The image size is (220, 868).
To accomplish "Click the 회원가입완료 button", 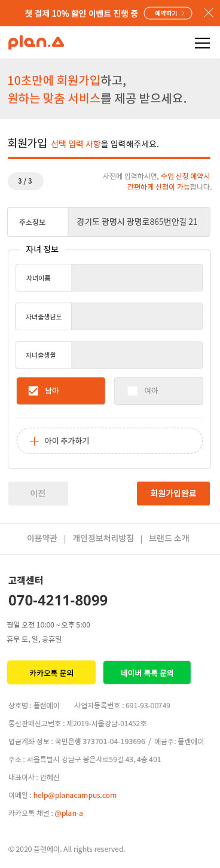I will pyautogui.click(x=173, y=494).
